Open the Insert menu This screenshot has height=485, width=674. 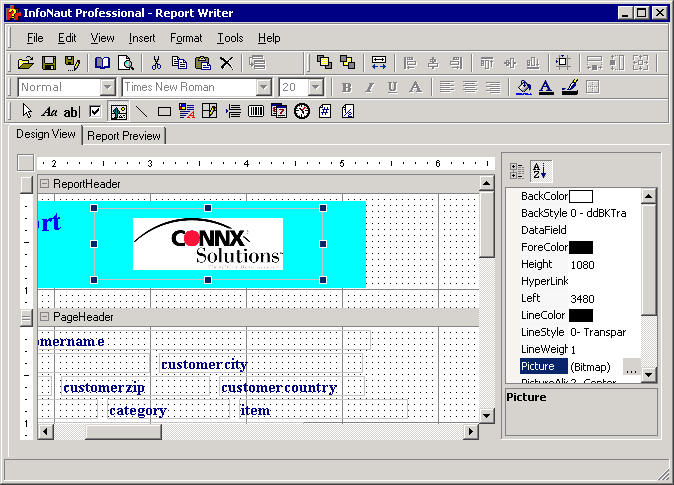click(142, 38)
